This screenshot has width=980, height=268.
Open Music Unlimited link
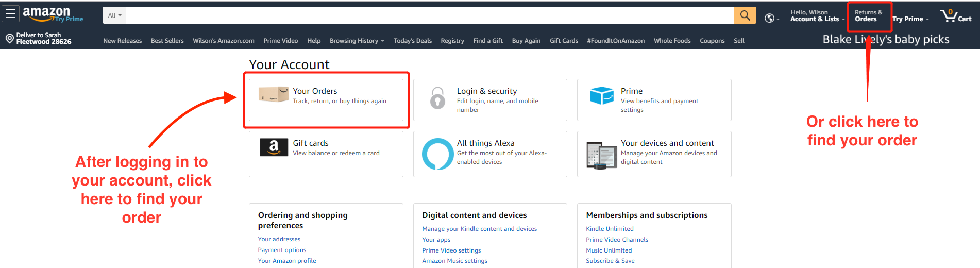609,250
